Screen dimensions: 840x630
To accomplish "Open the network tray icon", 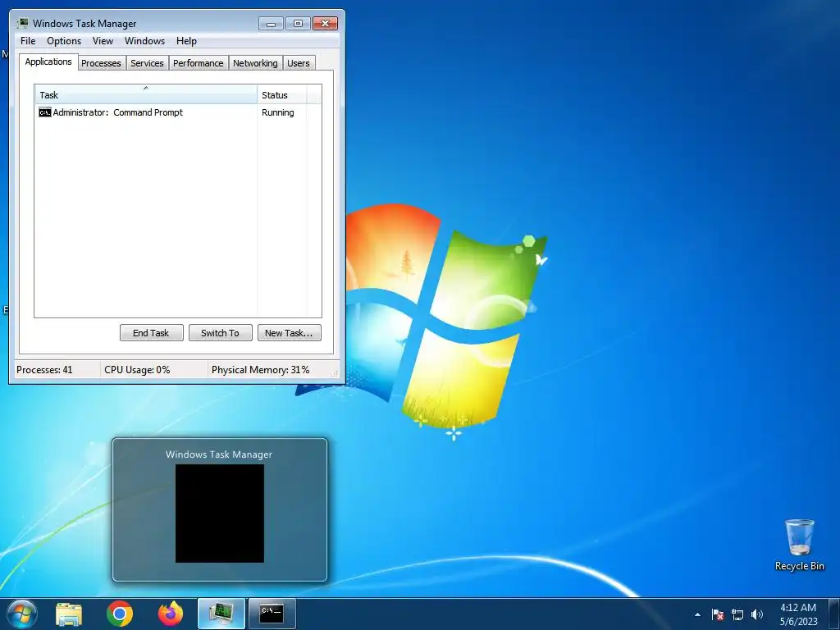I will pos(737,614).
